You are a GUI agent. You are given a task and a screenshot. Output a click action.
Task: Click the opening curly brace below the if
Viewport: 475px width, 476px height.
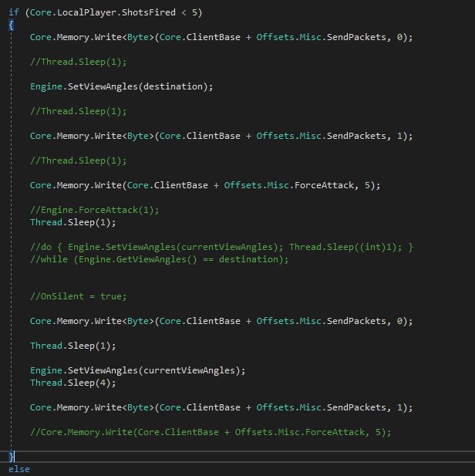coord(11,25)
